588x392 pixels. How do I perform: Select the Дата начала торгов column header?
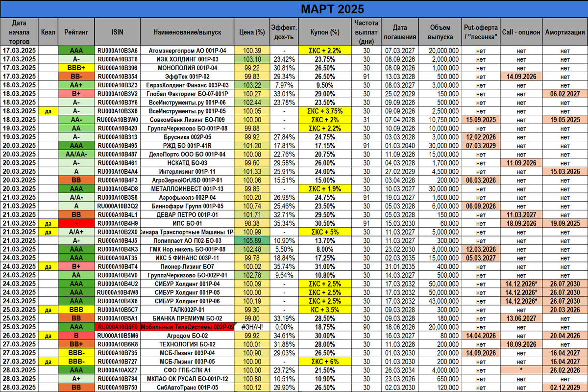coord(19,32)
